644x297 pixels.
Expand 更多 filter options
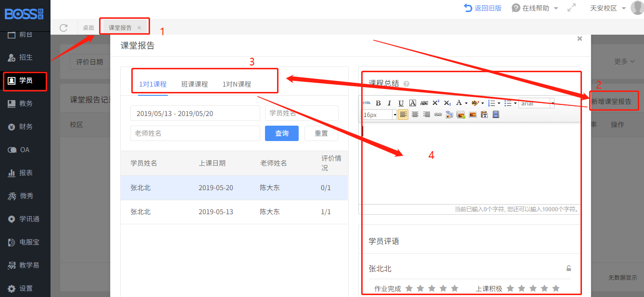tap(624, 62)
